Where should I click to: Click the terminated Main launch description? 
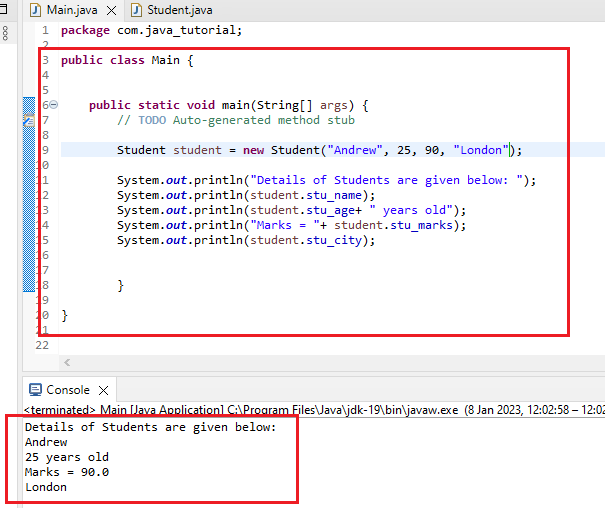pos(313,410)
